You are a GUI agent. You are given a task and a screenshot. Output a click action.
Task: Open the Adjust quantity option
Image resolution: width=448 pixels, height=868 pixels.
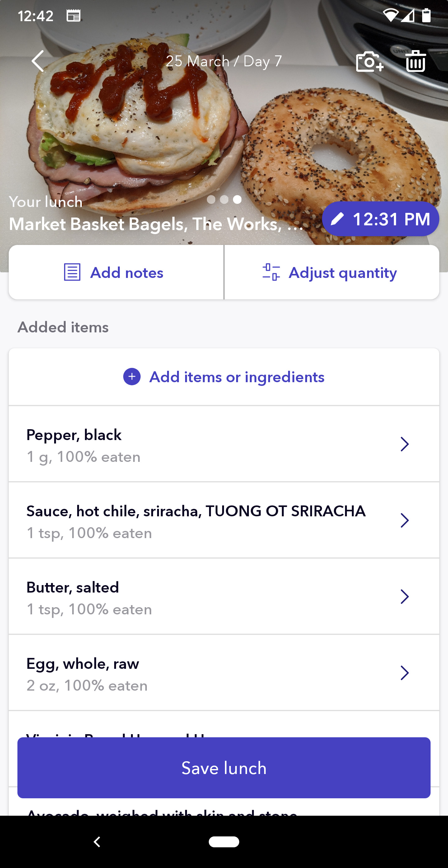click(x=343, y=273)
